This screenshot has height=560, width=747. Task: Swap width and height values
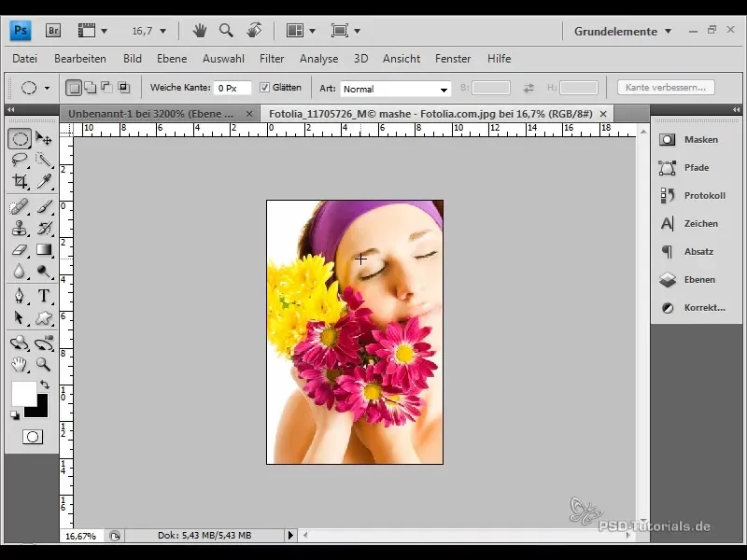[529, 88]
